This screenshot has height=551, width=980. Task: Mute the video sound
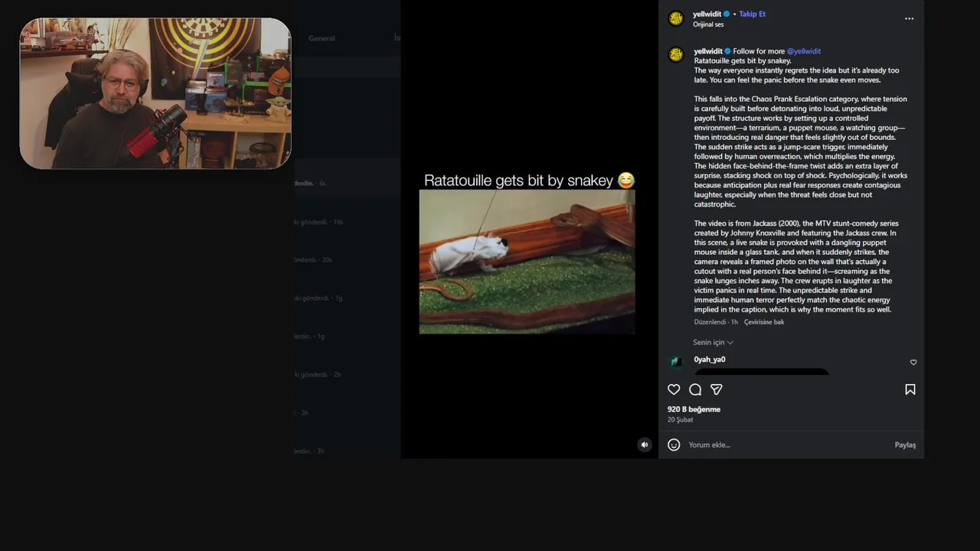pos(645,445)
